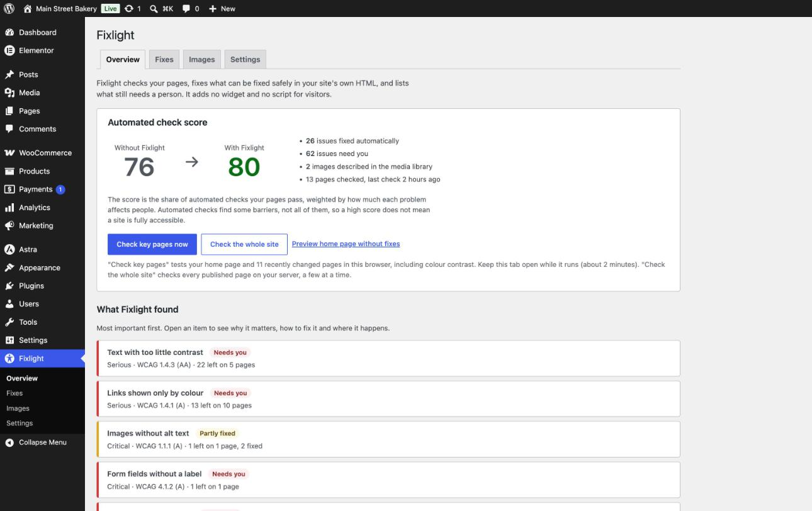
Task: Click the Main Street Bakery home icon
Action: point(27,9)
